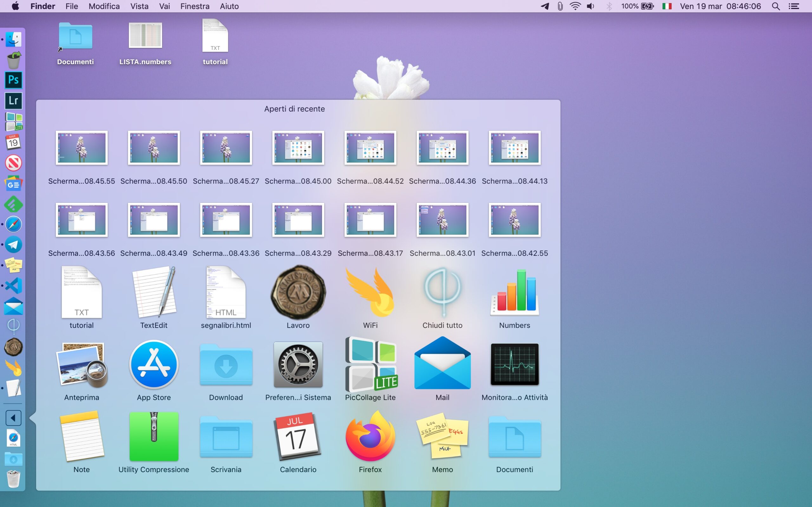This screenshot has width=812, height=507.
Task: Open Photoshop from the dock
Action: pos(13,80)
